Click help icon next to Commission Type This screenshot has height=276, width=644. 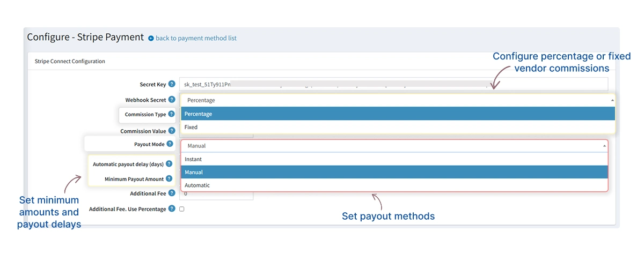pos(172,114)
